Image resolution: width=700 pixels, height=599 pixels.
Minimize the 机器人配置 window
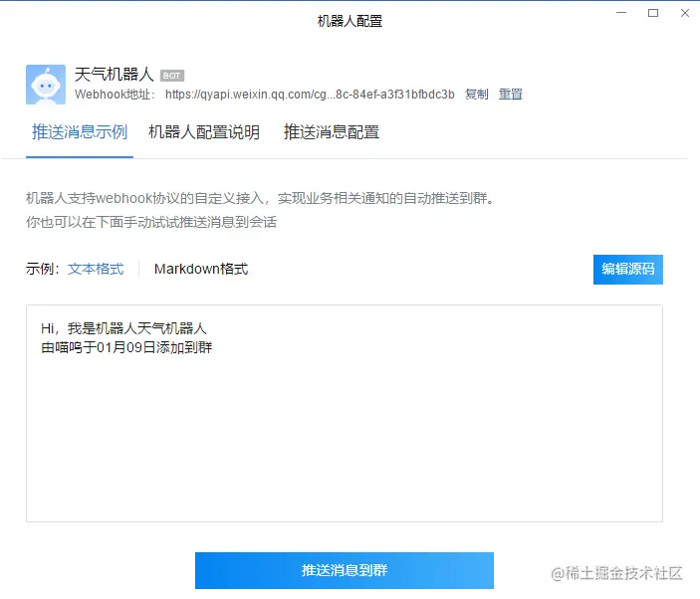coord(621,13)
